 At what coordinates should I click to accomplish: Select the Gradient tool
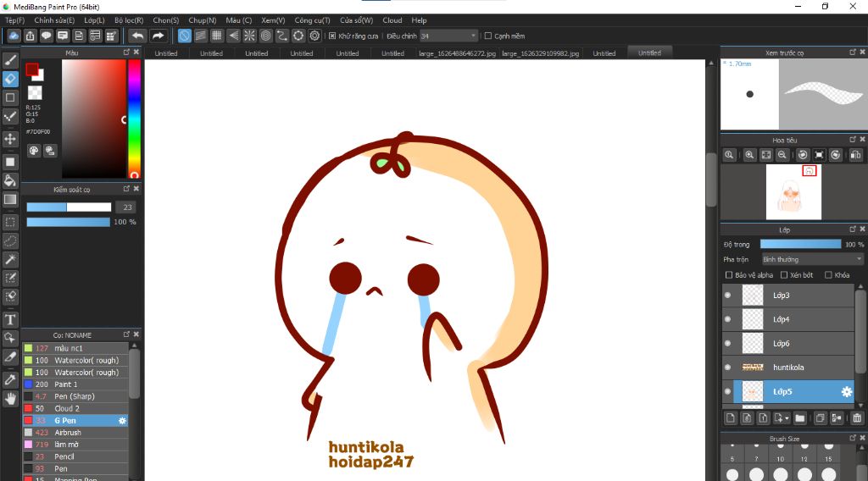coord(10,199)
